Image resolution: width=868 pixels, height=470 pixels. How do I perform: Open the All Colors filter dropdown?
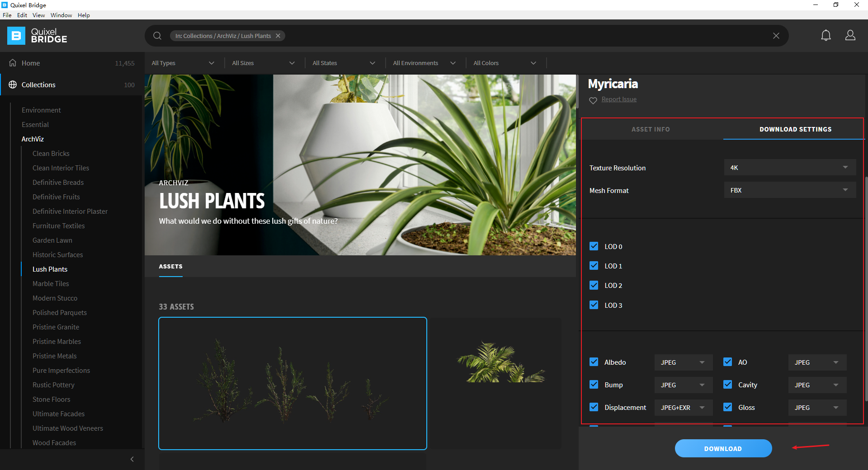[505, 63]
